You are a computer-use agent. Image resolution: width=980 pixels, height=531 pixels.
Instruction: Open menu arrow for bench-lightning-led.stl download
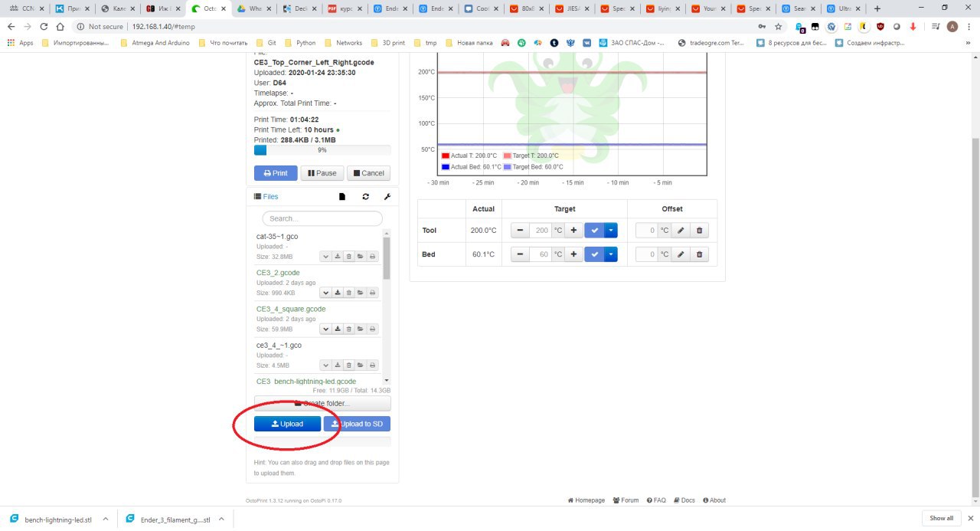coord(105,519)
